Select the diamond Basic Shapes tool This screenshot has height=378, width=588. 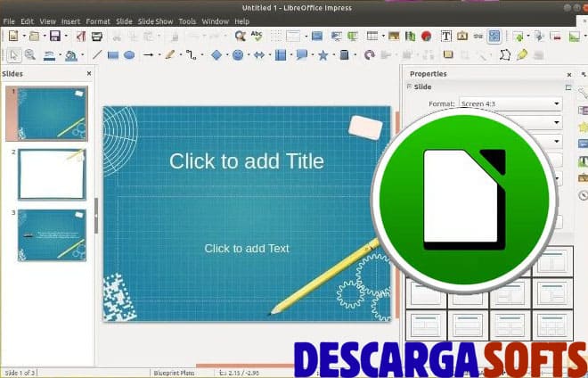click(x=216, y=55)
